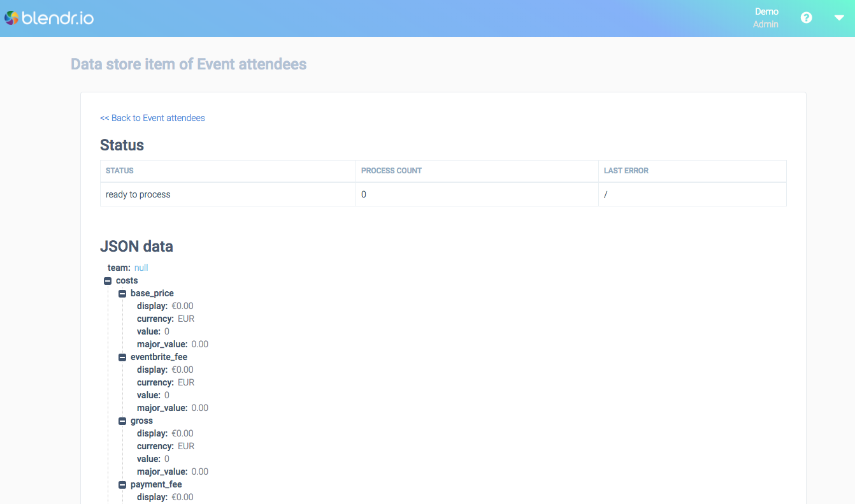
Task: Open the account dropdown arrow in header
Action: click(839, 18)
